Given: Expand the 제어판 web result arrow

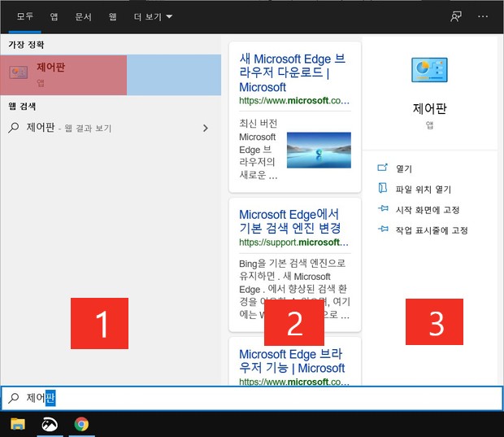Looking at the screenshot, I should click(206, 128).
